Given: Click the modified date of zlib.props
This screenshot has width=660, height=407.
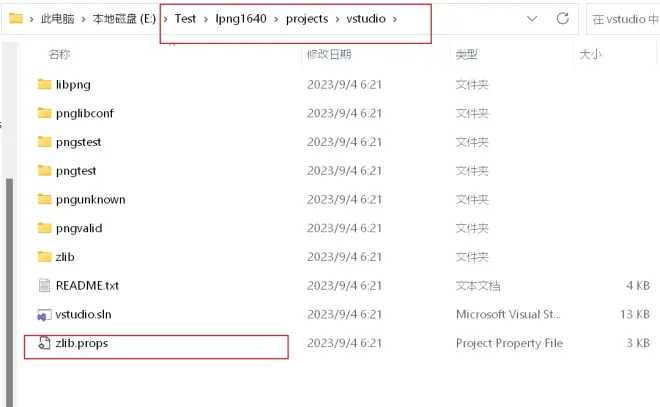Looking at the screenshot, I should point(344,343).
